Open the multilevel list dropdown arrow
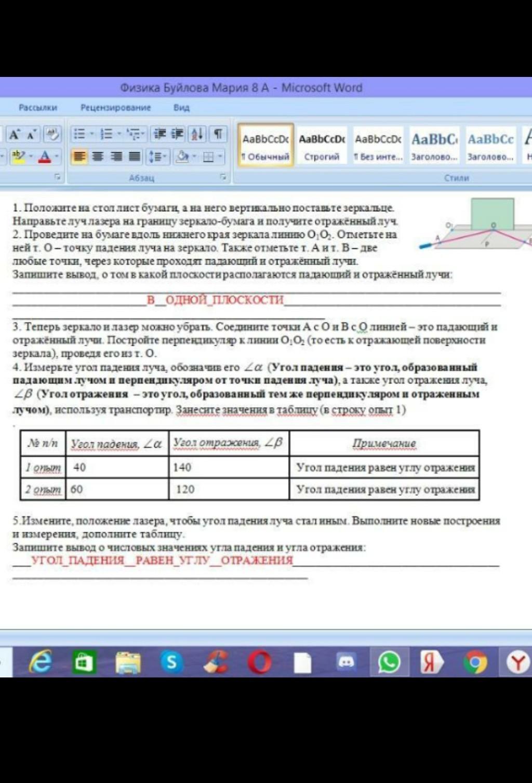 coord(144,134)
